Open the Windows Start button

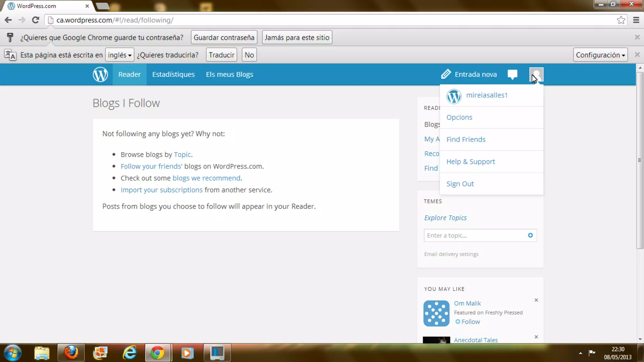[13, 353]
